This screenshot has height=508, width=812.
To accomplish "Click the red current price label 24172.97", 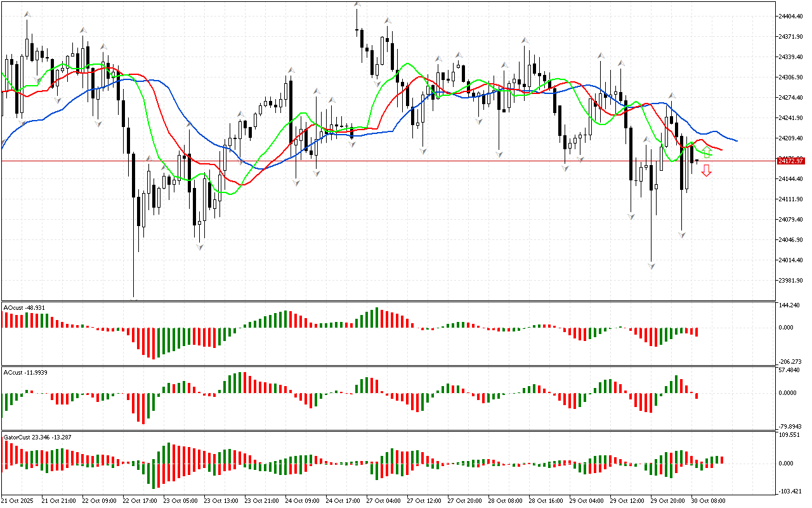I will 790,161.
